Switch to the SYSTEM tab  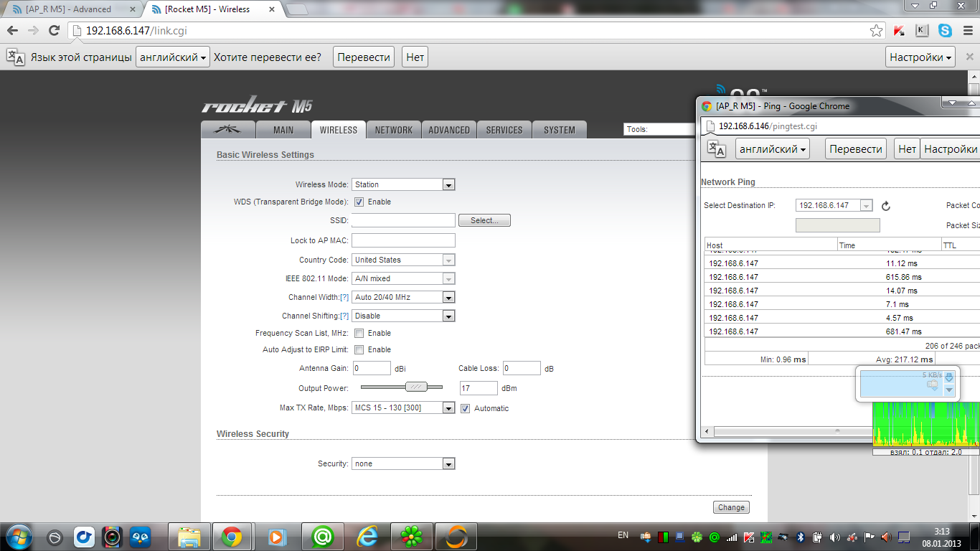click(x=560, y=130)
